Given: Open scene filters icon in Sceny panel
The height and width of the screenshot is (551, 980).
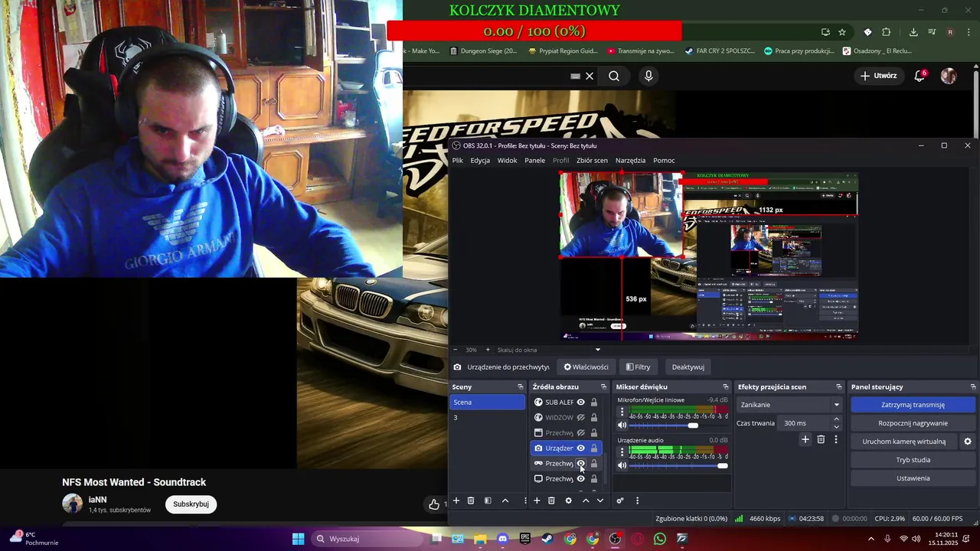Looking at the screenshot, I should click(488, 500).
